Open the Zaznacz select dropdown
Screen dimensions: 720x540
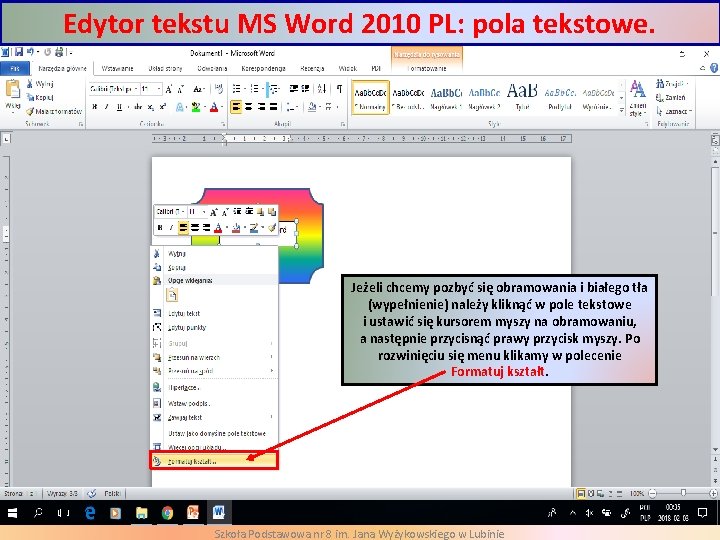(x=674, y=111)
